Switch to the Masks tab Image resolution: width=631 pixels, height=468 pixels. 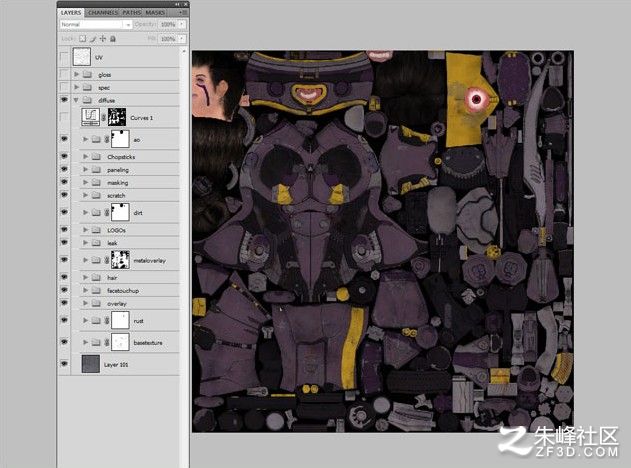click(x=155, y=12)
